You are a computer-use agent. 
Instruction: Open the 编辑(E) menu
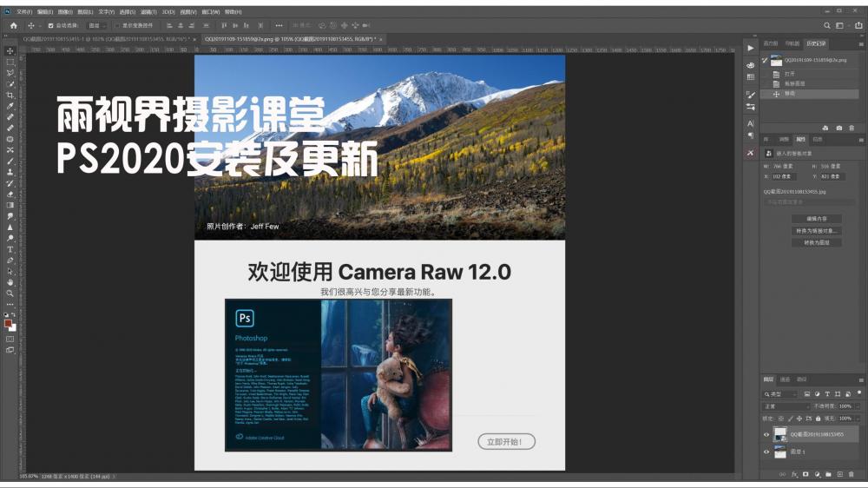point(45,11)
